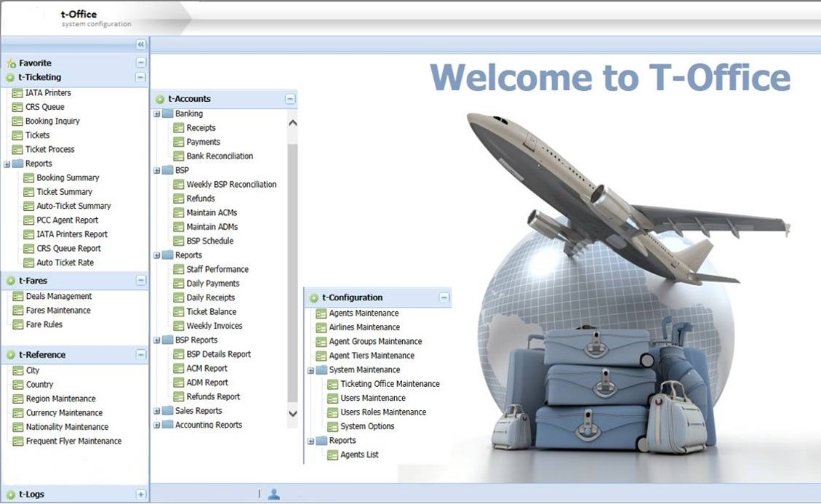The image size is (821, 504).
Task: Click the Ticket Process item icon
Action: (x=17, y=150)
